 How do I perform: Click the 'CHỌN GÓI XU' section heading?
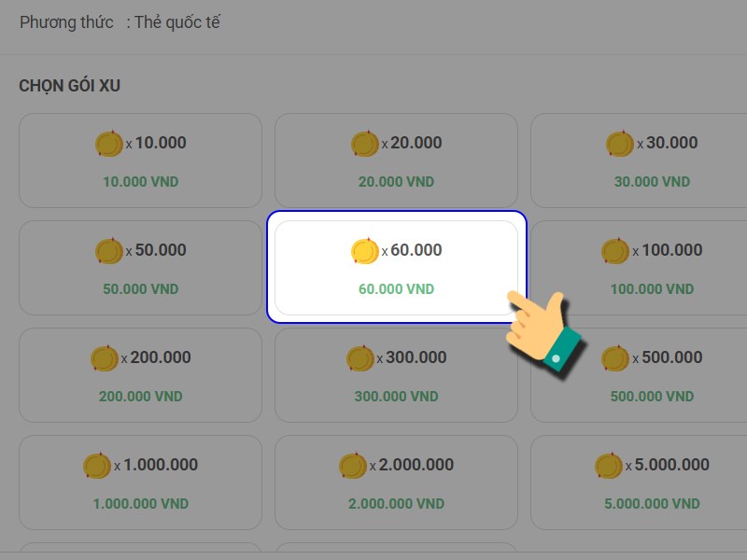tap(70, 86)
